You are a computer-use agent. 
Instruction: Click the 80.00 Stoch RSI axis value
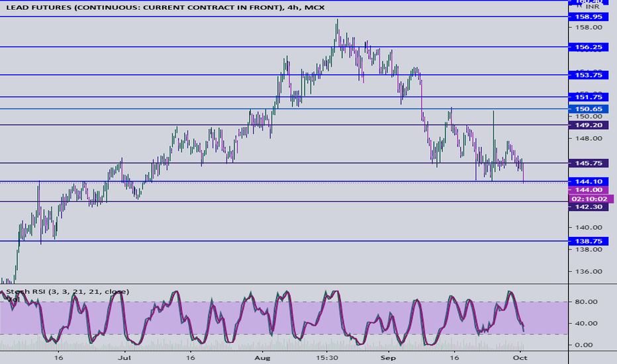point(587,302)
